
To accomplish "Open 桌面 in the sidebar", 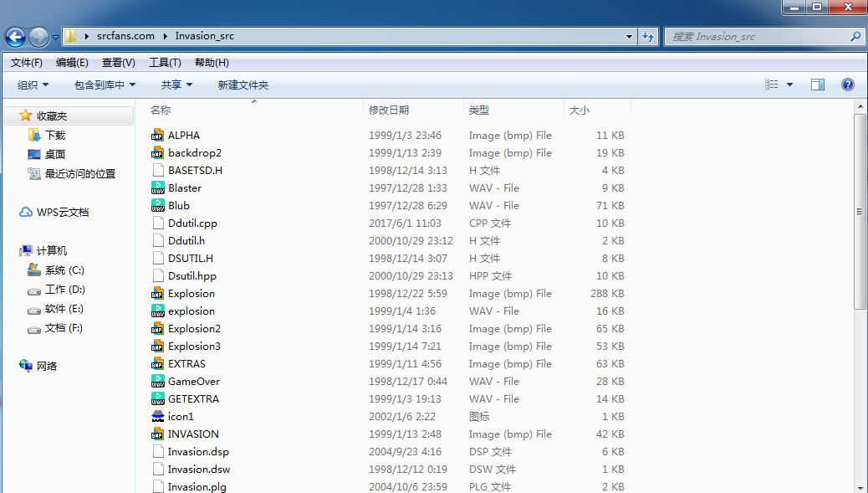I will [55, 155].
